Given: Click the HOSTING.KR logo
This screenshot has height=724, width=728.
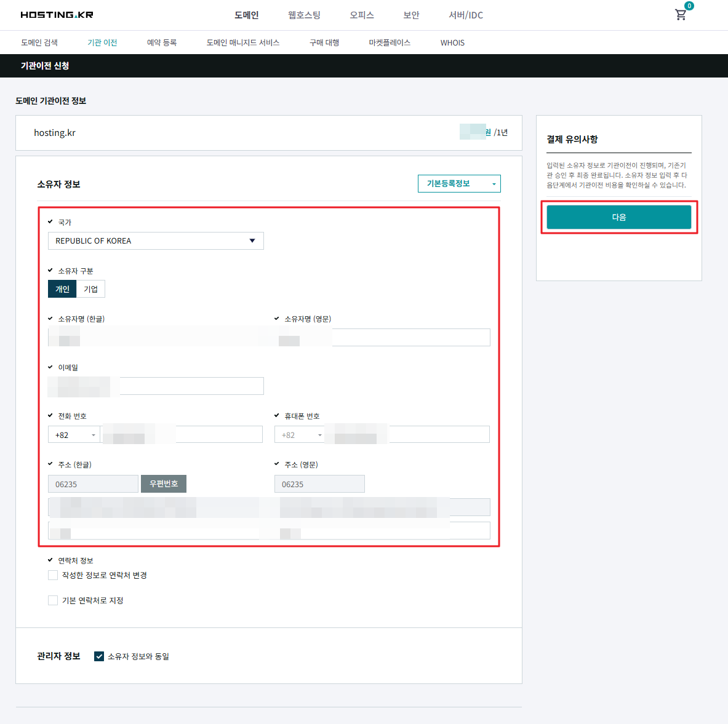Looking at the screenshot, I should coord(57,15).
